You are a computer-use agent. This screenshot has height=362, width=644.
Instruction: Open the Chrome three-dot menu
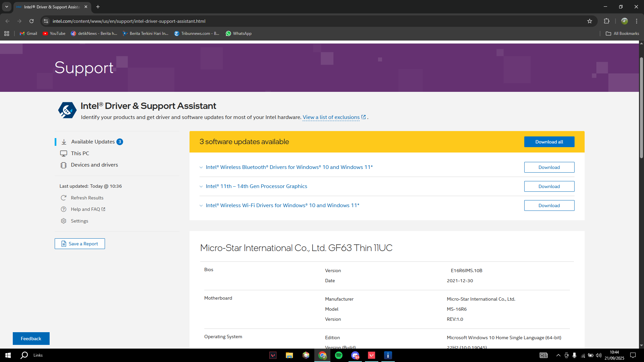click(637, 21)
